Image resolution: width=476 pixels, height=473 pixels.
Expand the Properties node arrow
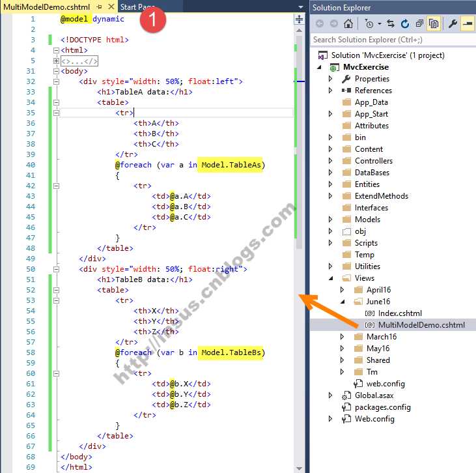(330, 79)
